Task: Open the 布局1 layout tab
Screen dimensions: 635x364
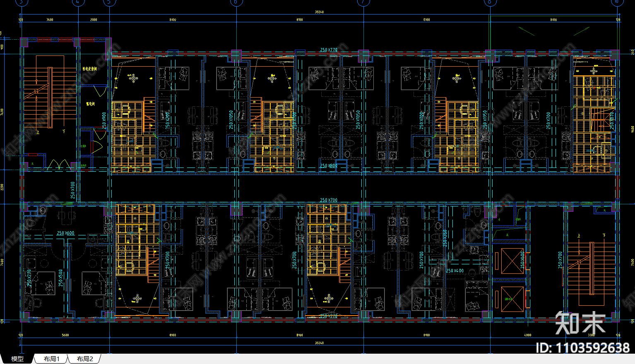Action: click(x=52, y=359)
